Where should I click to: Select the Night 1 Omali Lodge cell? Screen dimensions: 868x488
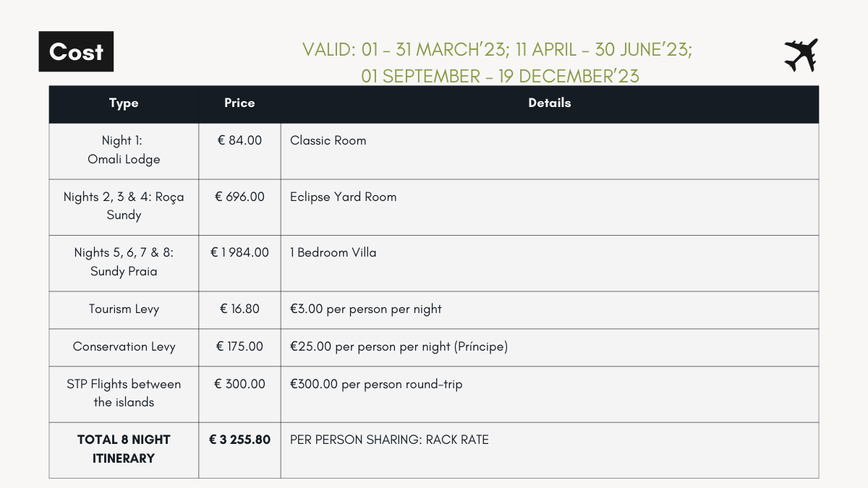pos(124,150)
